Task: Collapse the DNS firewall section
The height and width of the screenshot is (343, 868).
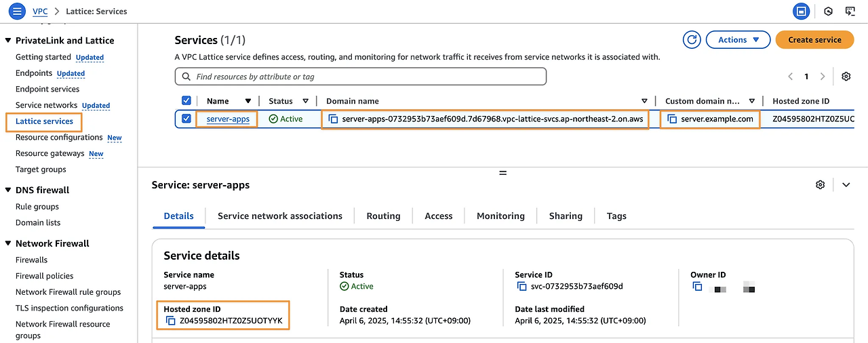Action: point(8,190)
